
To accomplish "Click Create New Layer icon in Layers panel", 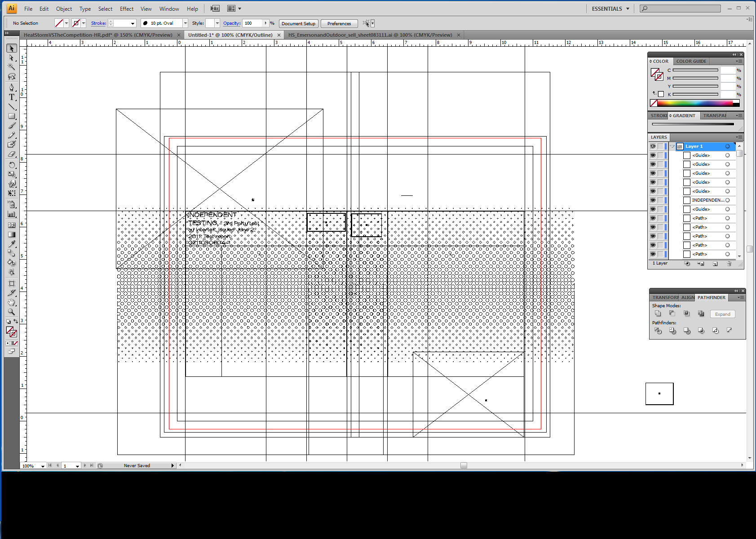I will [x=715, y=264].
